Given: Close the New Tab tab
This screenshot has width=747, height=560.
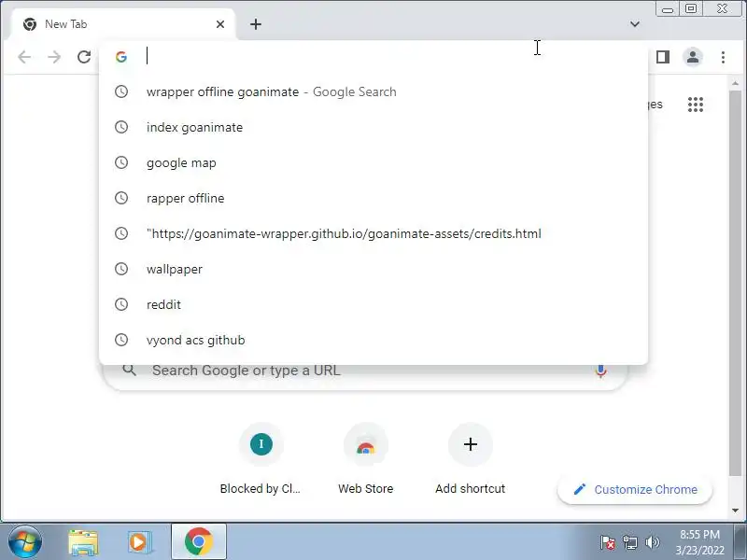Looking at the screenshot, I should [x=220, y=24].
